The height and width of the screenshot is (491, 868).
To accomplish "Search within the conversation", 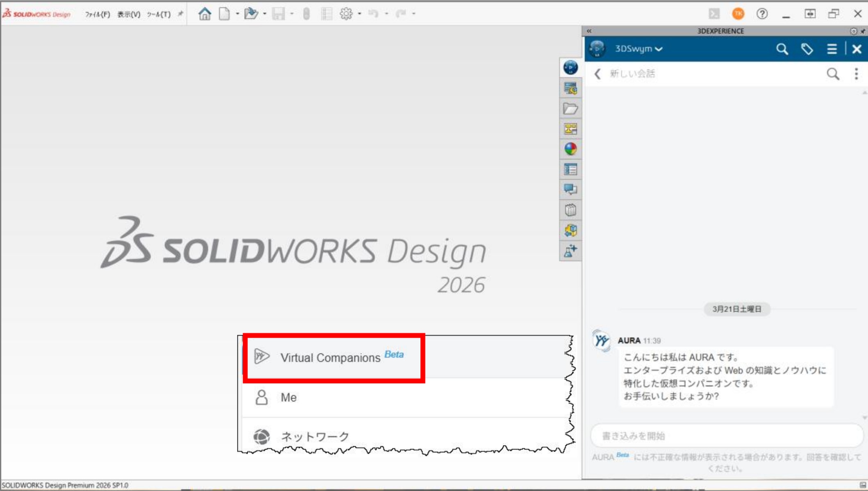I will coord(833,74).
